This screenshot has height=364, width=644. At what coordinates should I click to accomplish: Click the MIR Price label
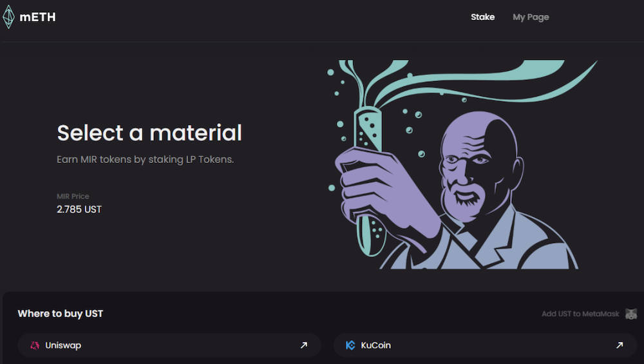73,196
